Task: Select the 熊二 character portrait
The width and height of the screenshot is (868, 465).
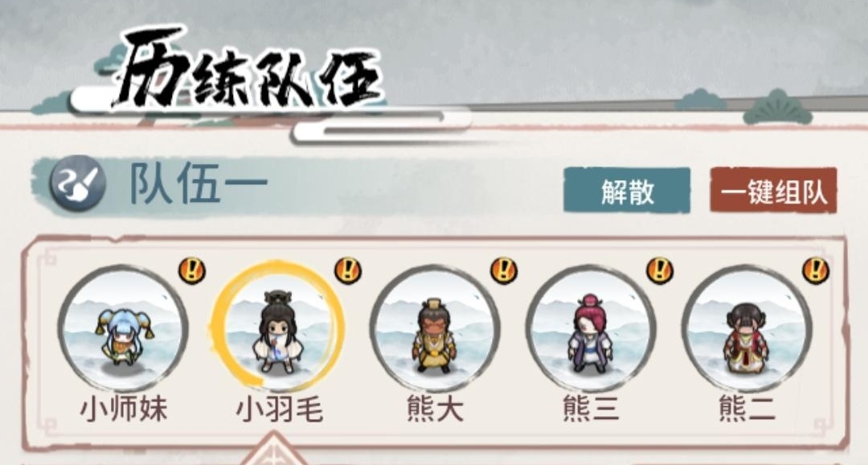Action: (x=747, y=329)
